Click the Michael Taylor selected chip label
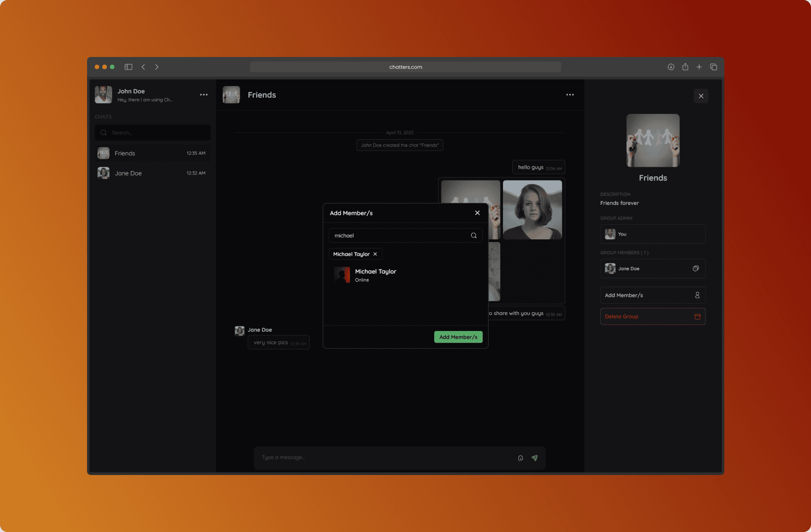 [351, 254]
